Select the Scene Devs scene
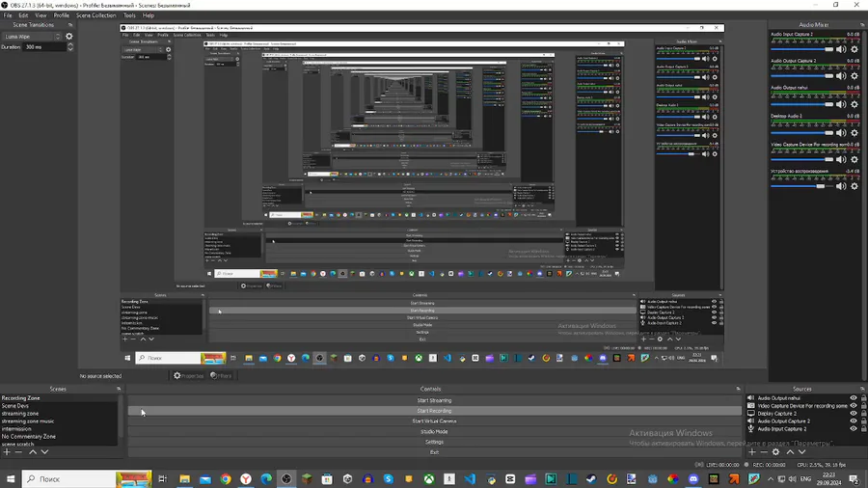 click(x=14, y=406)
